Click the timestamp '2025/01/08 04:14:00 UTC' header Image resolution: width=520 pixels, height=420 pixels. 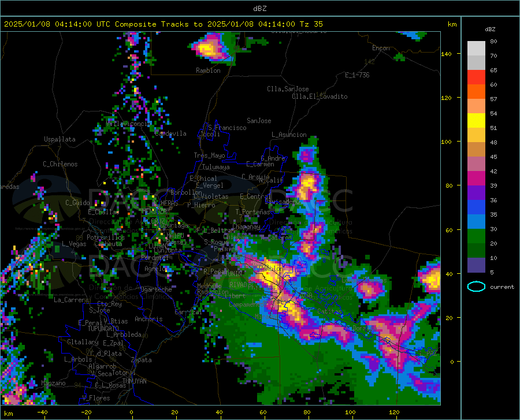click(x=57, y=24)
